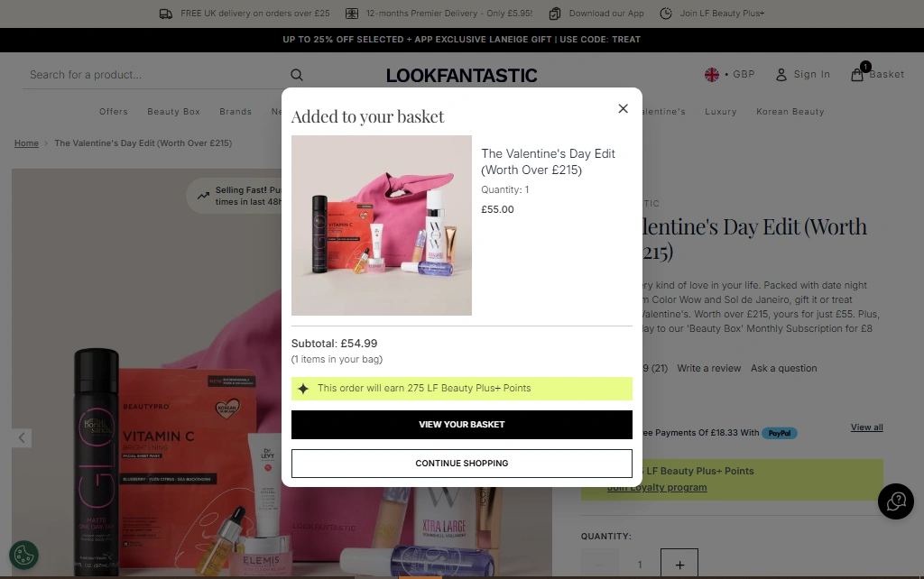Click the Valentine's Day Edit product thumbnail

tap(382, 225)
